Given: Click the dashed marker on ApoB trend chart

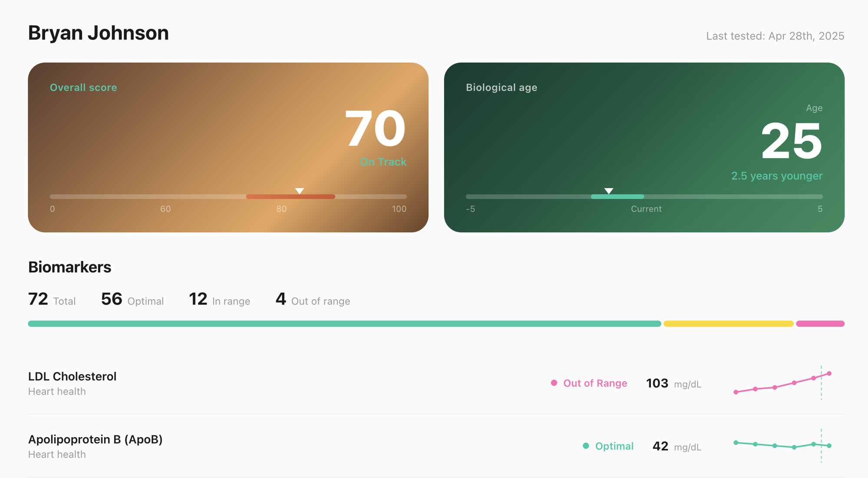Looking at the screenshot, I should (821, 446).
